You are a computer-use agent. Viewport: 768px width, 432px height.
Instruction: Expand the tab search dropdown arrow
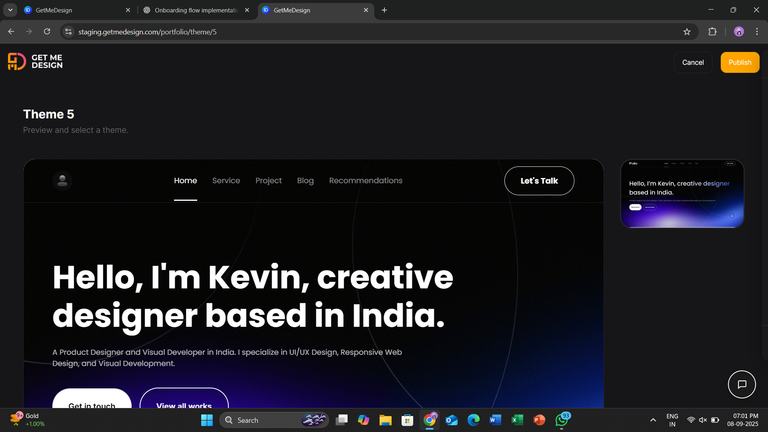pos(10,10)
